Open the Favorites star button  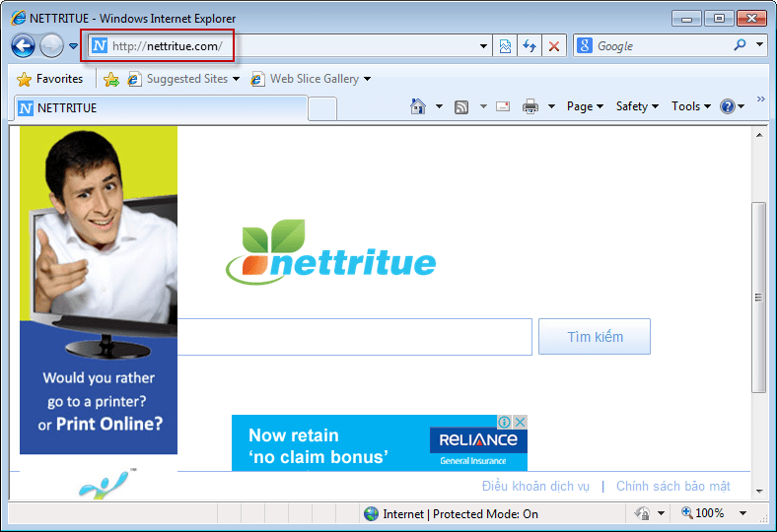[50, 79]
